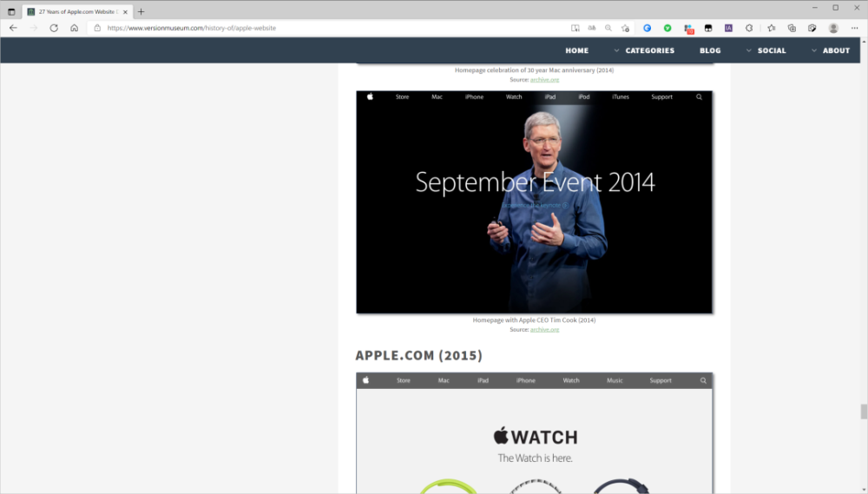Expand the SOCIAL dropdown menu

click(766, 50)
